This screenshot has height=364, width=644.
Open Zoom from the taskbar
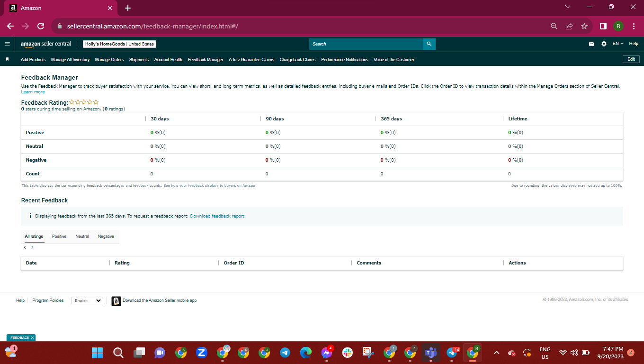[202, 353]
